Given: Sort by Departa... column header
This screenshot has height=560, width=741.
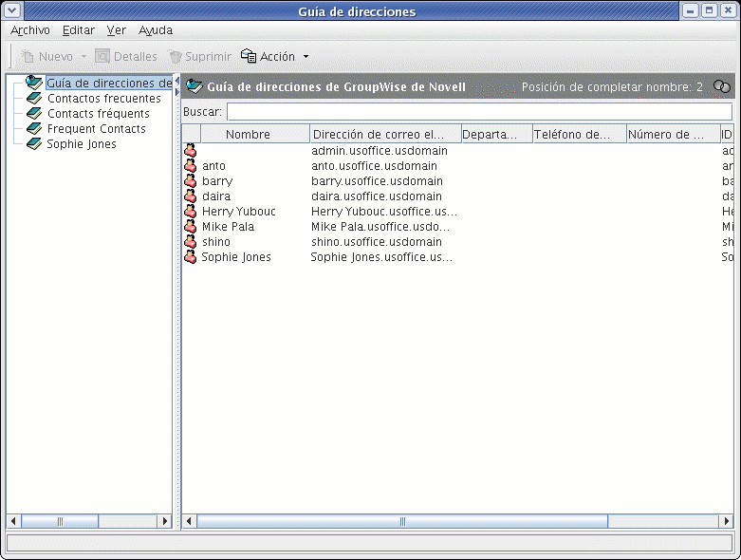Looking at the screenshot, I should click(496, 134).
